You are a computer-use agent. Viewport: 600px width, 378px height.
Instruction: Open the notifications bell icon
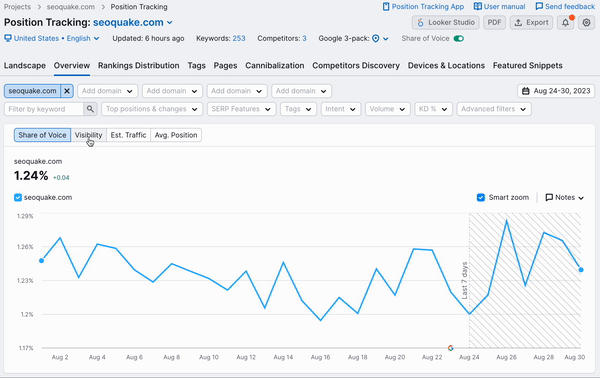pos(565,23)
